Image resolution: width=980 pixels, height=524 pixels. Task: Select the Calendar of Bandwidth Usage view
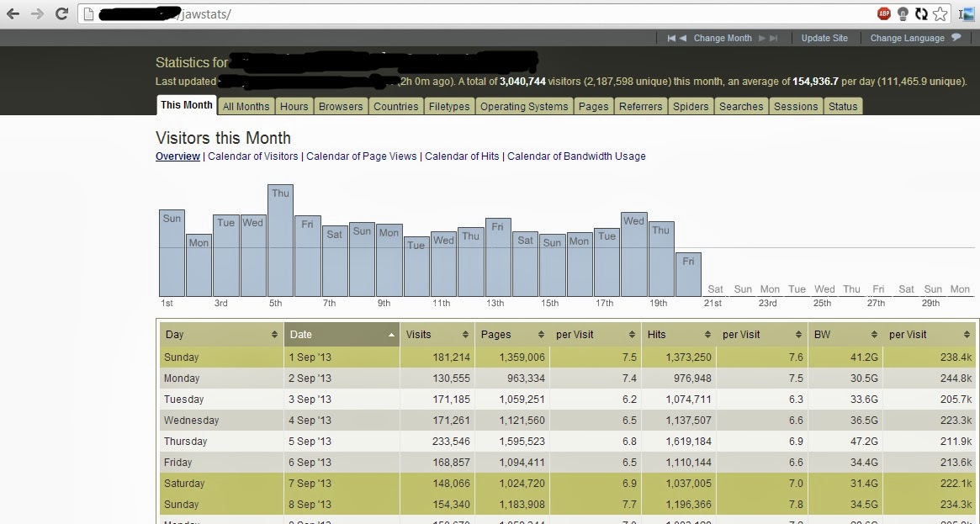pyautogui.click(x=576, y=156)
